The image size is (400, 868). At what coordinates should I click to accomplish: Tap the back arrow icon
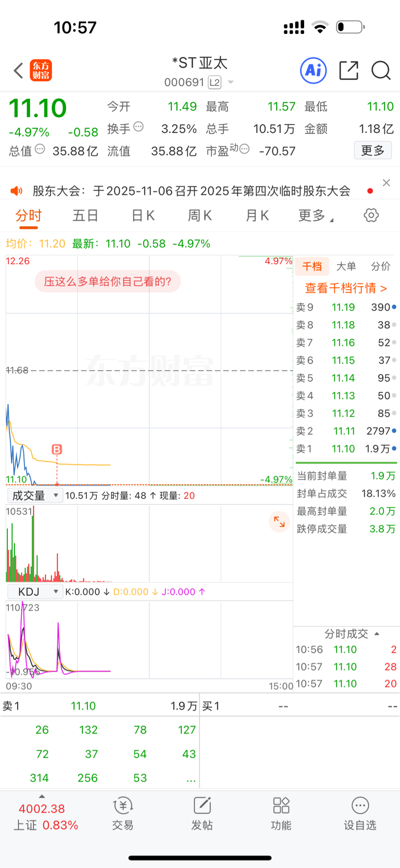[x=18, y=70]
